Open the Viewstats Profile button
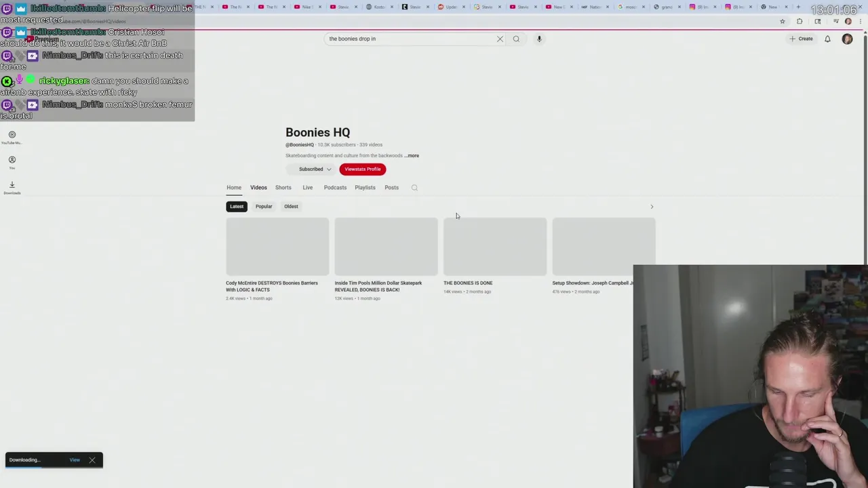 (363, 169)
